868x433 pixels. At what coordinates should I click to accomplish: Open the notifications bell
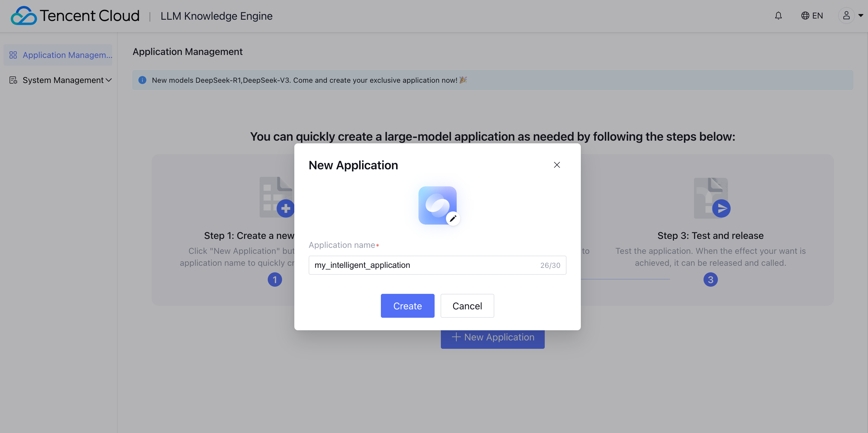tap(778, 16)
